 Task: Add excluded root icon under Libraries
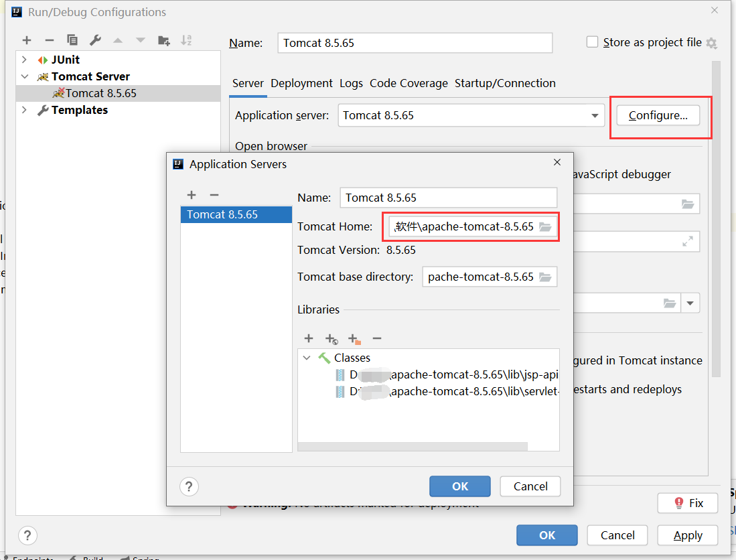tap(354, 339)
